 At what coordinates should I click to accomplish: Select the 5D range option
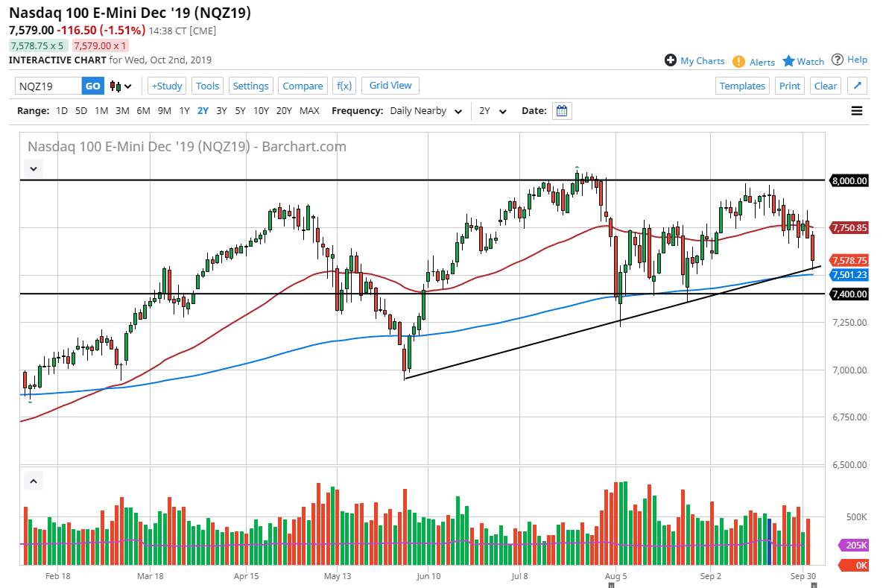82,110
